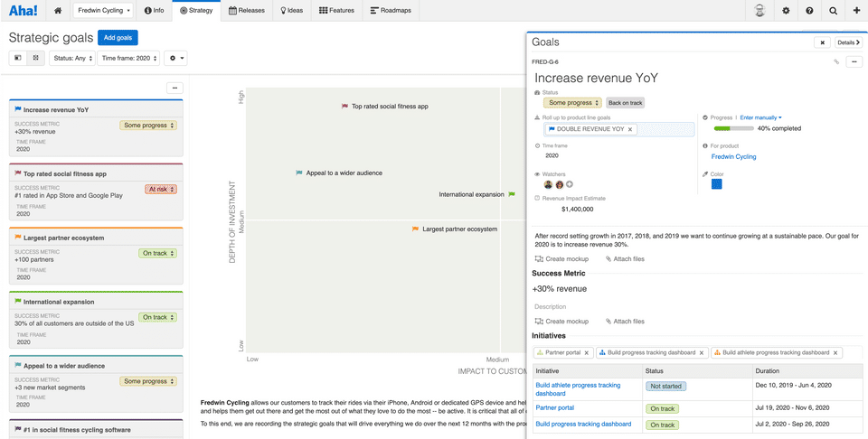868x439 pixels.
Task: Click Attach files under goal description
Action: (625, 258)
